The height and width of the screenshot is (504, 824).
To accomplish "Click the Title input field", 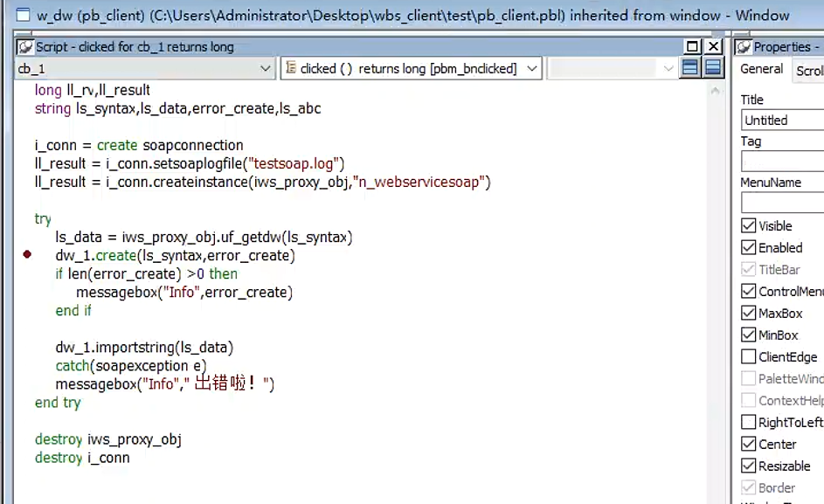I will tap(782, 120).
